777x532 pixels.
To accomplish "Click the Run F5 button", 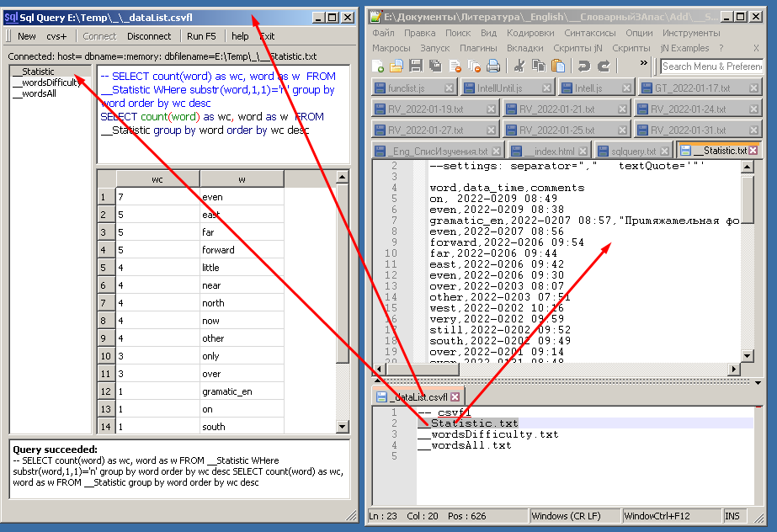I will (x=201, y=36).
